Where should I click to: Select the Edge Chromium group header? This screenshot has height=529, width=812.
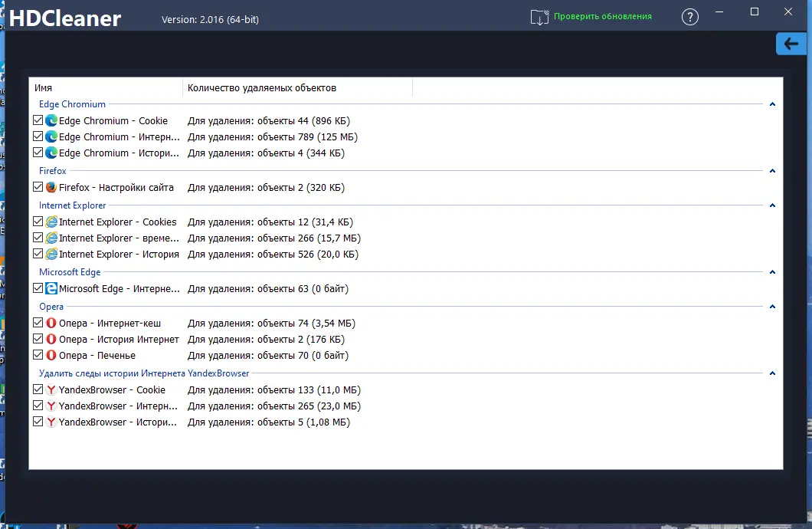click(72, 104)
